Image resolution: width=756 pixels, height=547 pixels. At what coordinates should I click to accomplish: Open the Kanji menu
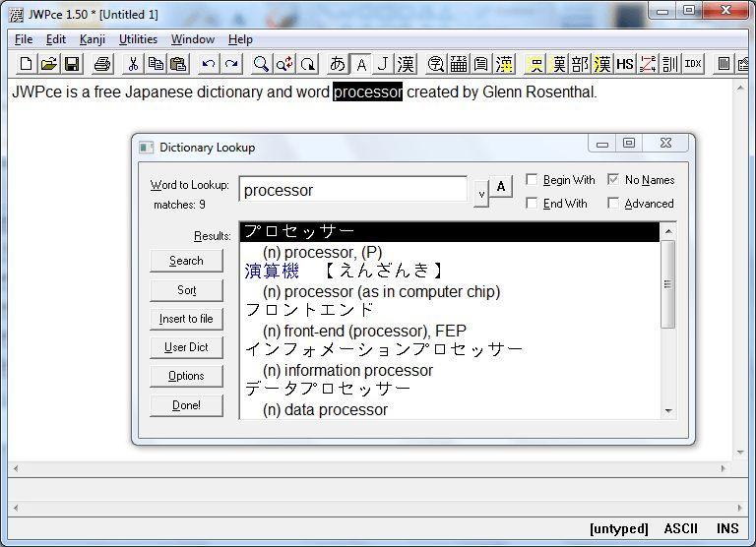[x=93, y=39]
